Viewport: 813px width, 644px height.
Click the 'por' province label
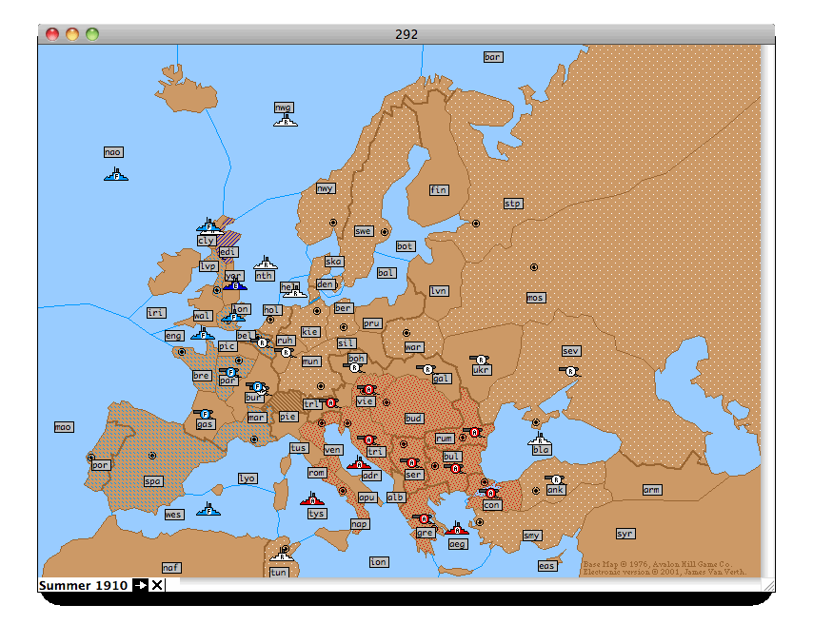[101, 465]
